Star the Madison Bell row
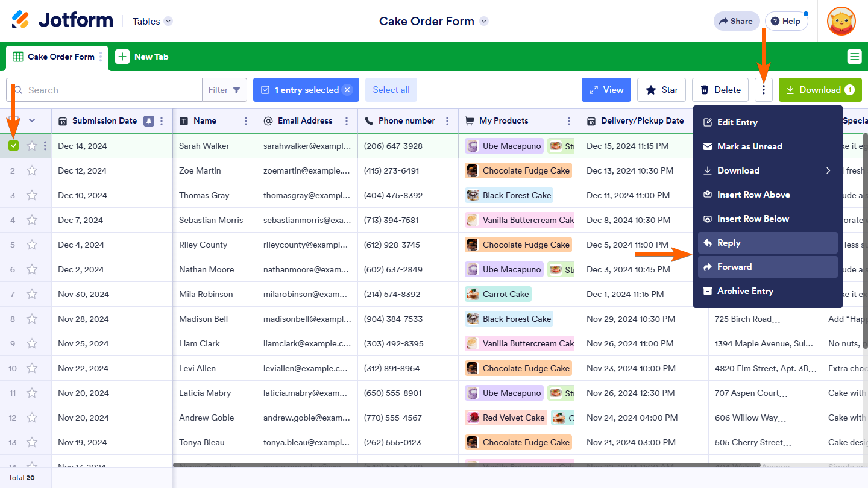The width and height of the screenshot is (868, 488). tap(32, 319)
